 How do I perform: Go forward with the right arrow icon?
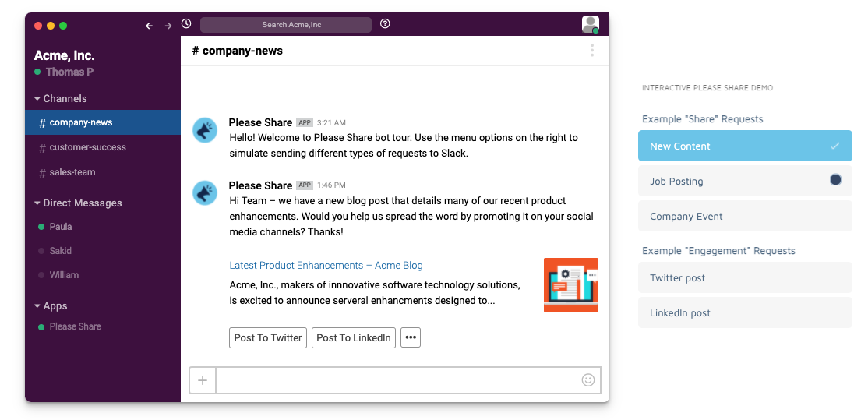coord(168,26)
